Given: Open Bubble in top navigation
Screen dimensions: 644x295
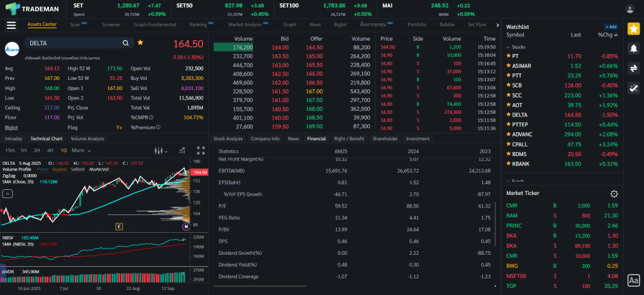Looking at the screenshot, I should pos(447,25).
